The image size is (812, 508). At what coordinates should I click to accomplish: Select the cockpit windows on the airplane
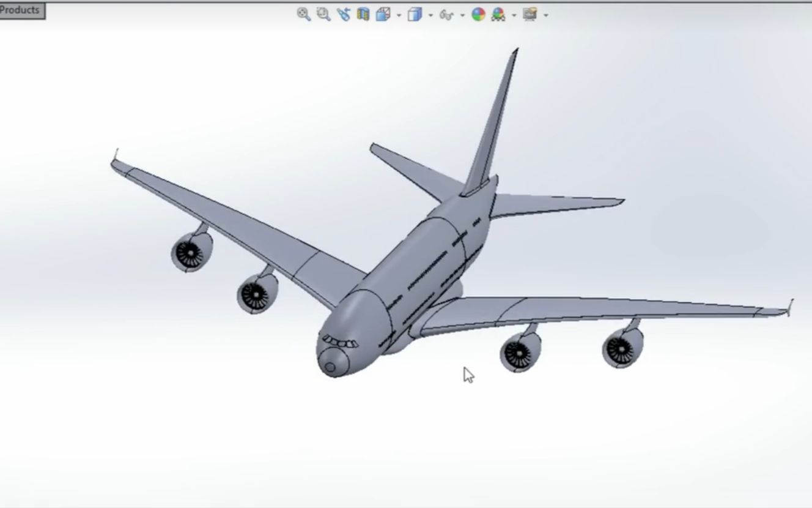click(x=340, y=342)
